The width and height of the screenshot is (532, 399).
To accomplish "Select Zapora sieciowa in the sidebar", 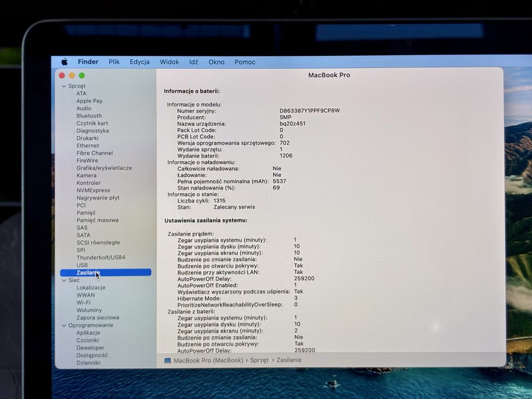I will (98, 318).
